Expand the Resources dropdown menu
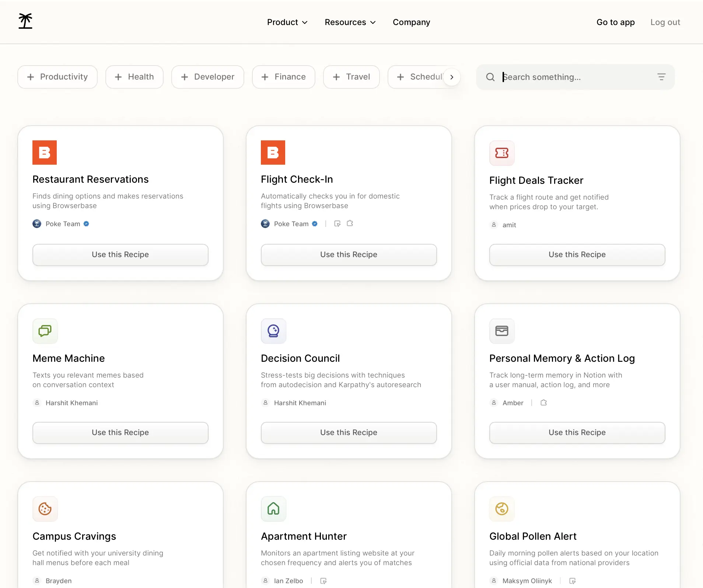 pyautogui.click(x=350, y=22)
